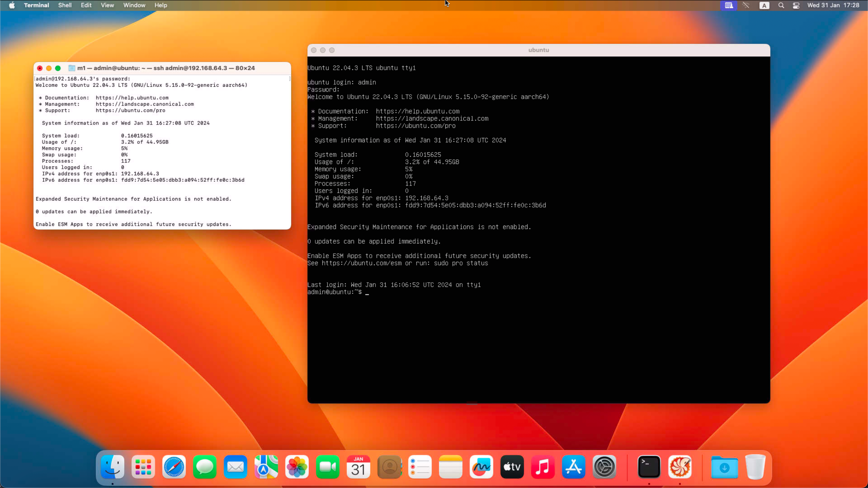The image size is (868, 488).
Task: Switch keyboard input source via the 'A' icon
Action: click(x=764, y=5)
